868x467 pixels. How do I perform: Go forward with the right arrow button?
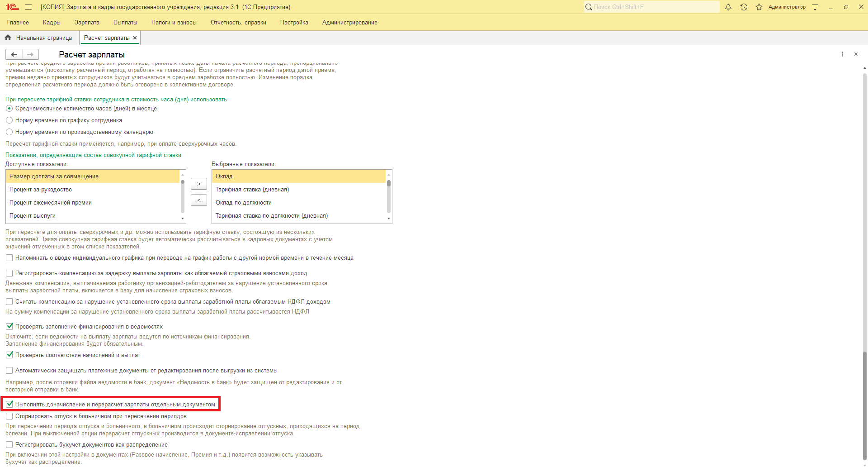[x=30, y=54]
